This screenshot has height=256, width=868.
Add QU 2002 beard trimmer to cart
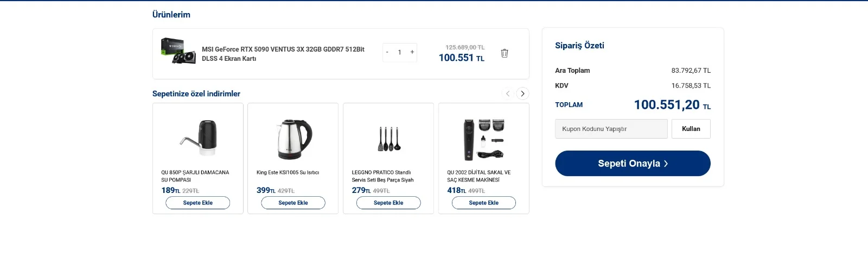click(x=483, y=203)
